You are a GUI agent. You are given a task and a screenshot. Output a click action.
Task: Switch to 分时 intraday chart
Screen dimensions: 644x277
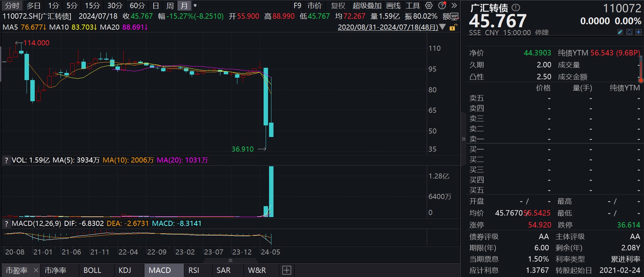tap(12, 5)
